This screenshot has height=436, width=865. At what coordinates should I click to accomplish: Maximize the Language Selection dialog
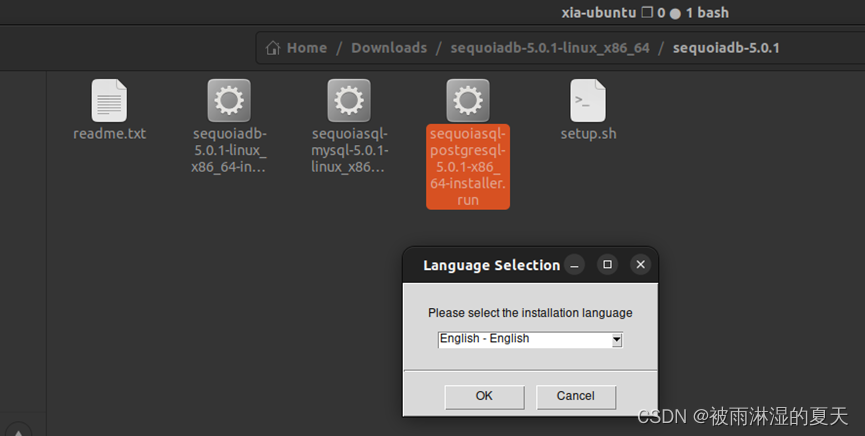point(607,265)
